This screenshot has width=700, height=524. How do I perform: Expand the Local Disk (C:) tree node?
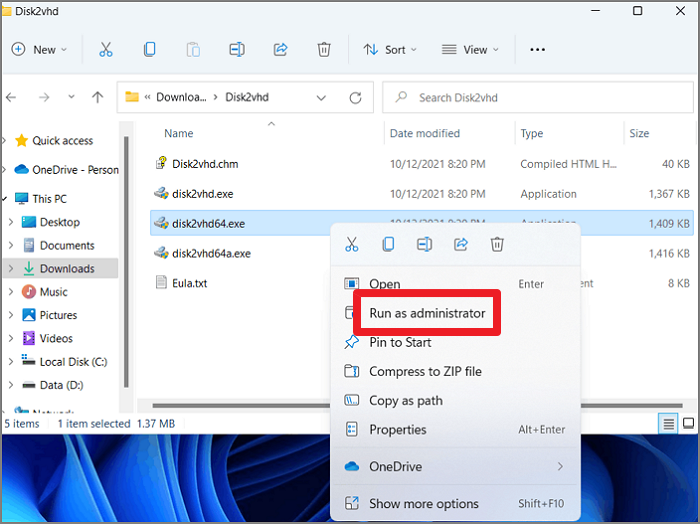pyautogui.click(x=10, y=361)
